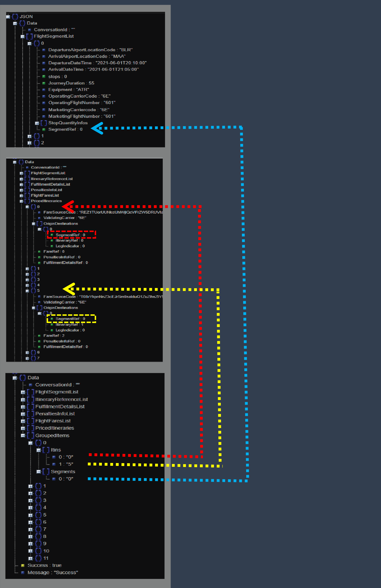Expand grouped item 11 in bottom tree

click(x=30, y=558)
